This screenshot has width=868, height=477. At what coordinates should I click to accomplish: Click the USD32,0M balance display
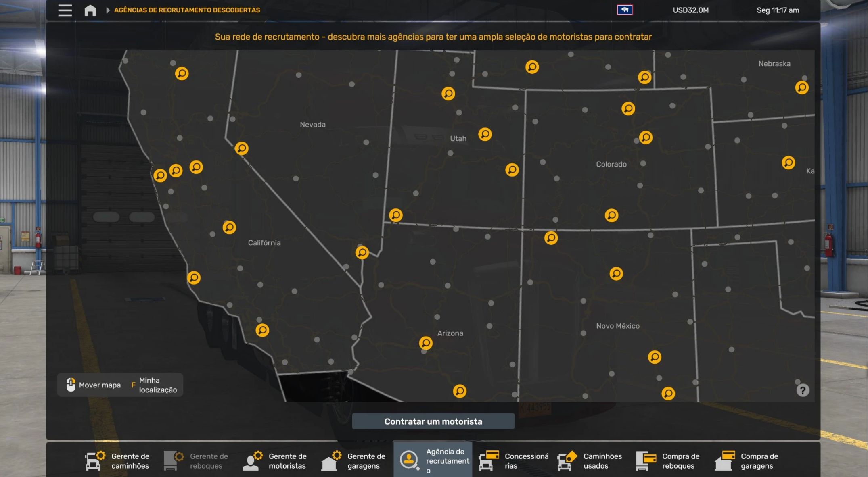coord(690,10)
